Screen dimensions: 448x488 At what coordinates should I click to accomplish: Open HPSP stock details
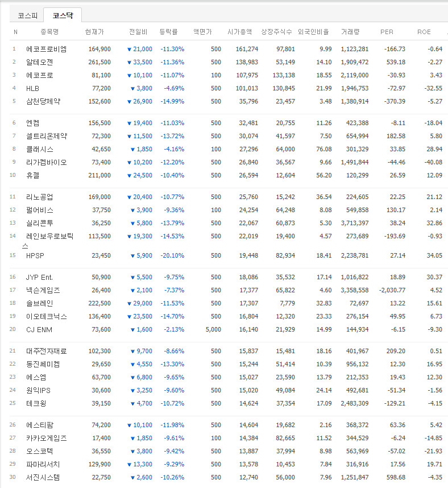pyautogui.click(x=35, y=256)
